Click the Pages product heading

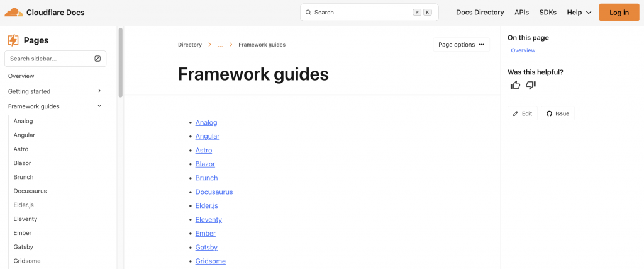[x=36, y=40]
